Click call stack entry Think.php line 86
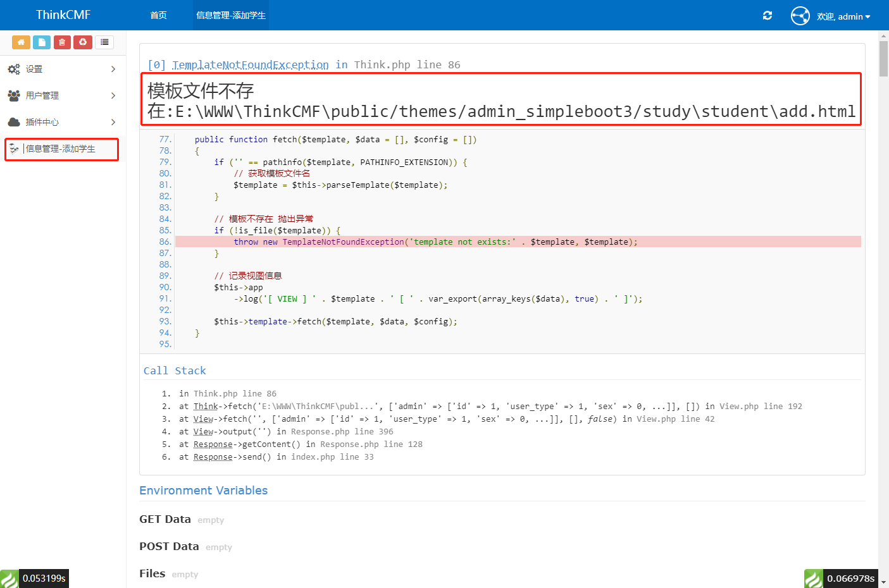The image size is (889, 588). [x=228, y=393]
